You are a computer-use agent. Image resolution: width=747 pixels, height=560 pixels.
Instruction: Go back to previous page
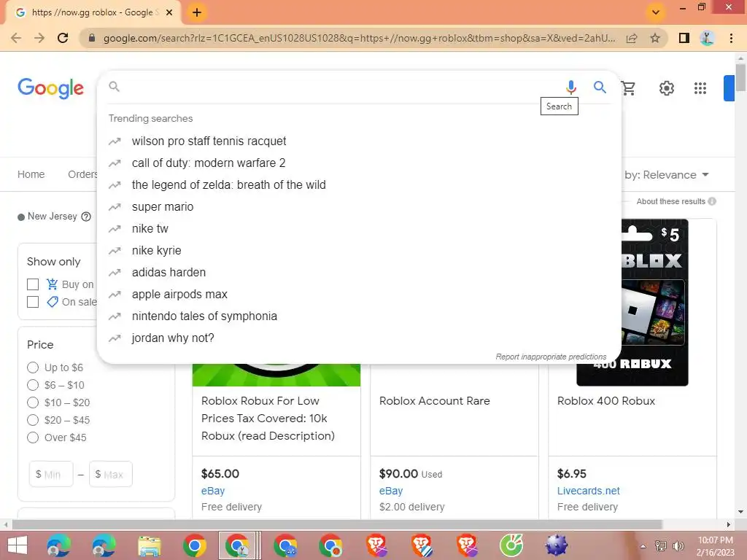pos(16,38)
